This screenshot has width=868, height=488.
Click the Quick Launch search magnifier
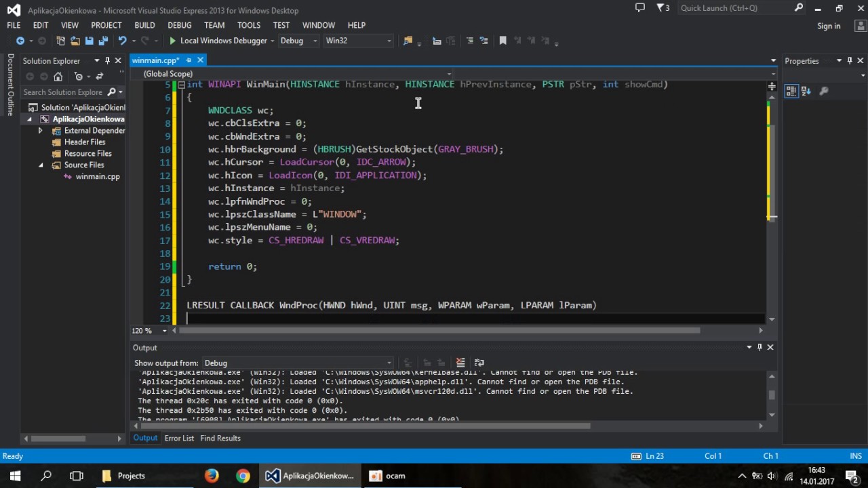tap(799, 8)
